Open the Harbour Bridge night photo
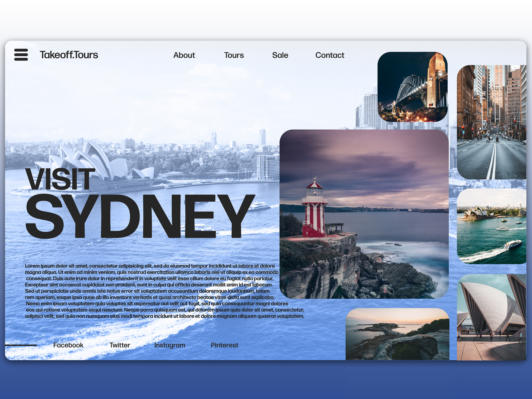The height and width of the screenshot is (399, 532). pyautogui.click(x=413, y=87)
